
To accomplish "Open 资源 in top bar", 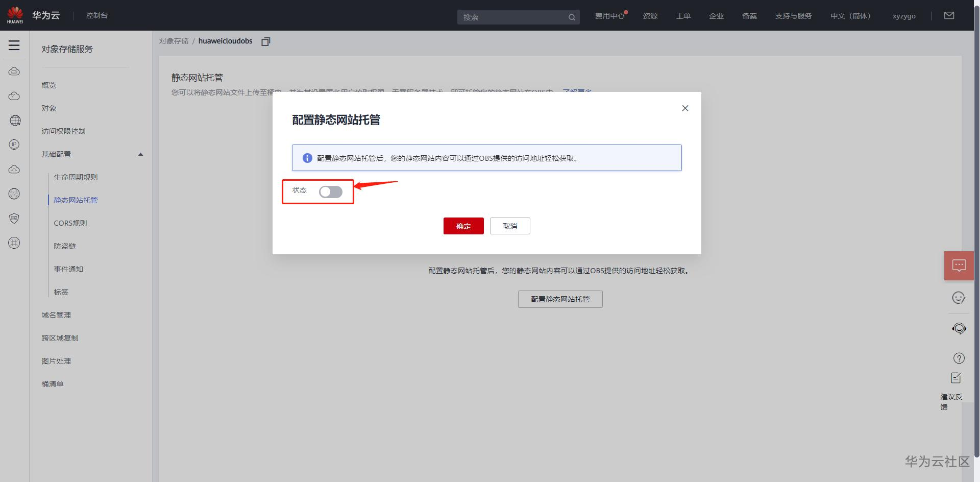I will pyautogui.click(x=650, y=16).
